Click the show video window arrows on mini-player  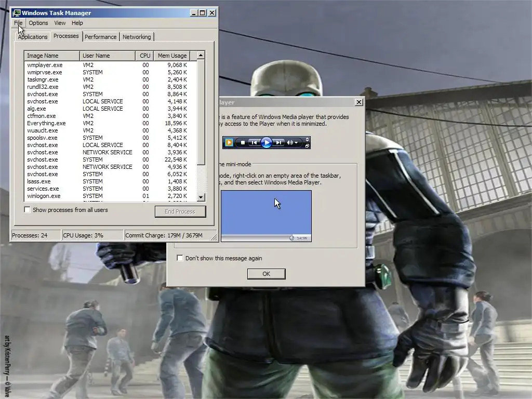[x=307, y=139]
